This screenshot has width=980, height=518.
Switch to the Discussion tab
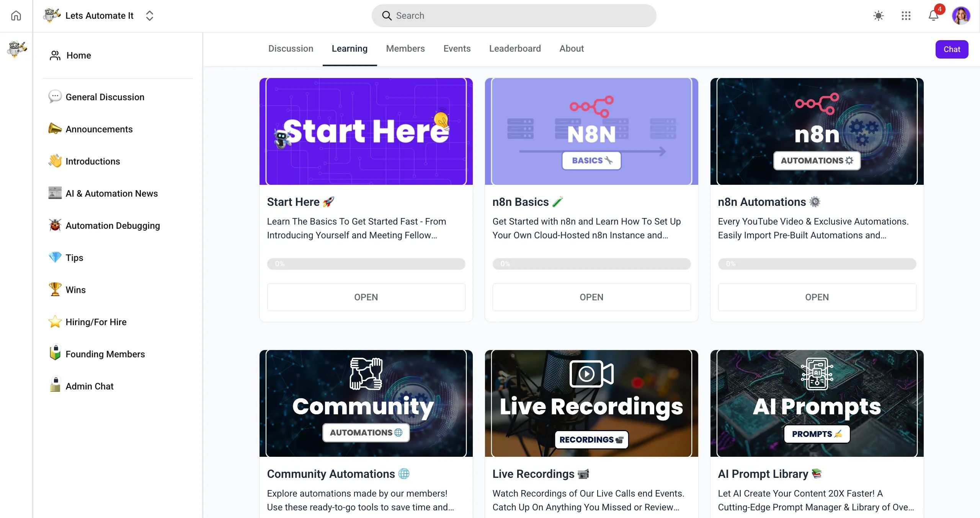pyautogui.click(x=291, y=49)
